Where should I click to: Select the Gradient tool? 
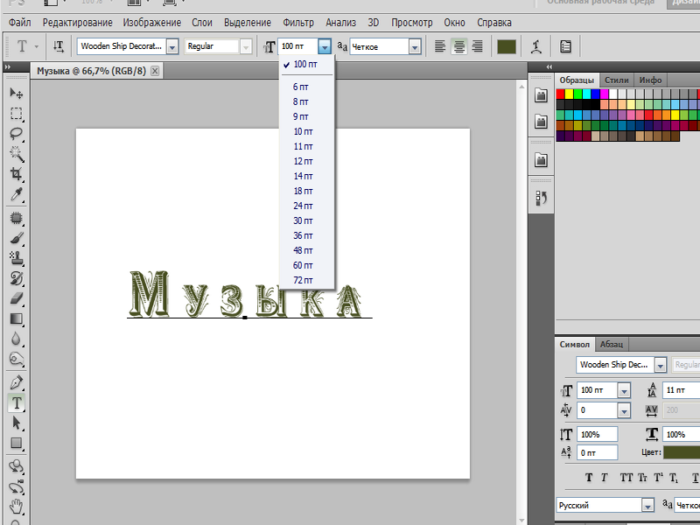(17, 319)
